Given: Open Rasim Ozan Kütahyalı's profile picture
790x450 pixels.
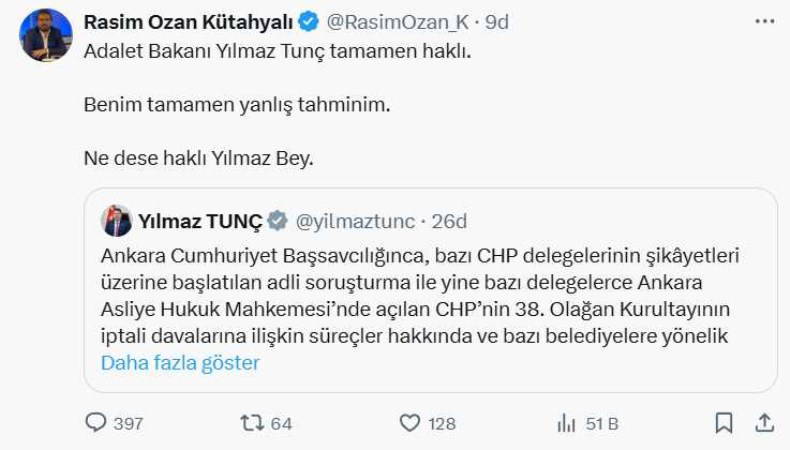Looking at the screenshot, I should point(45,35).
